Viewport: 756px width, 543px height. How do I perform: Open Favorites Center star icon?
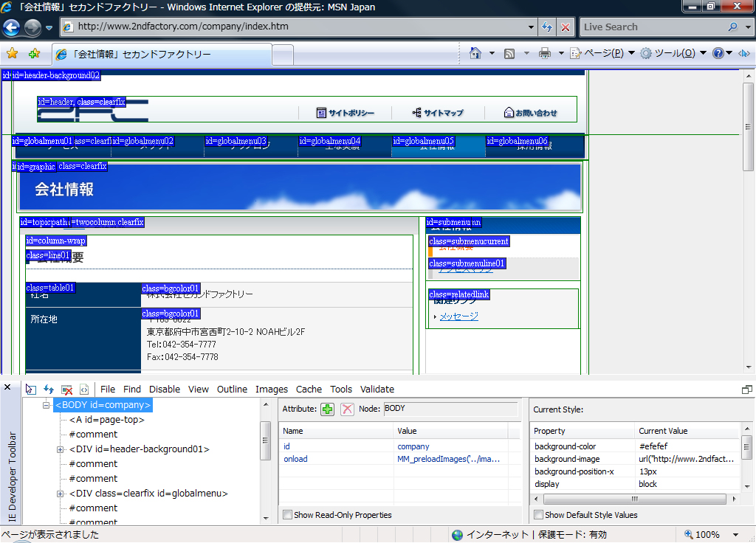12,53
